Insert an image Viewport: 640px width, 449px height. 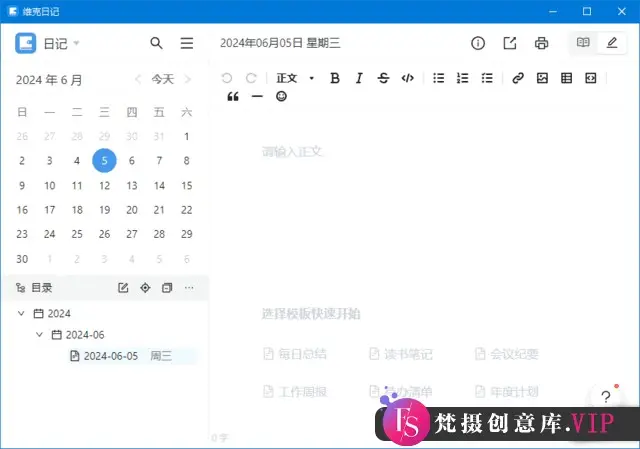tap(542, 78)
